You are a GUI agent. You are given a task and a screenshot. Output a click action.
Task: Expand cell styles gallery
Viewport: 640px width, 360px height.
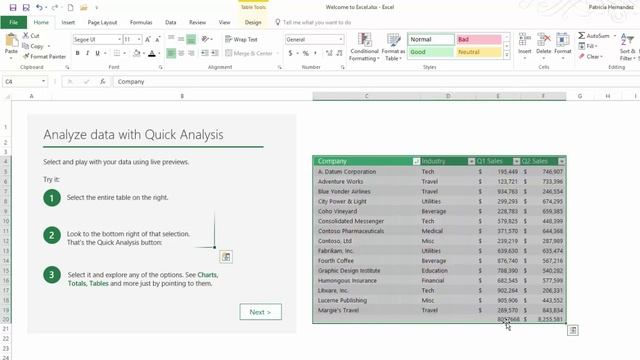507,54
